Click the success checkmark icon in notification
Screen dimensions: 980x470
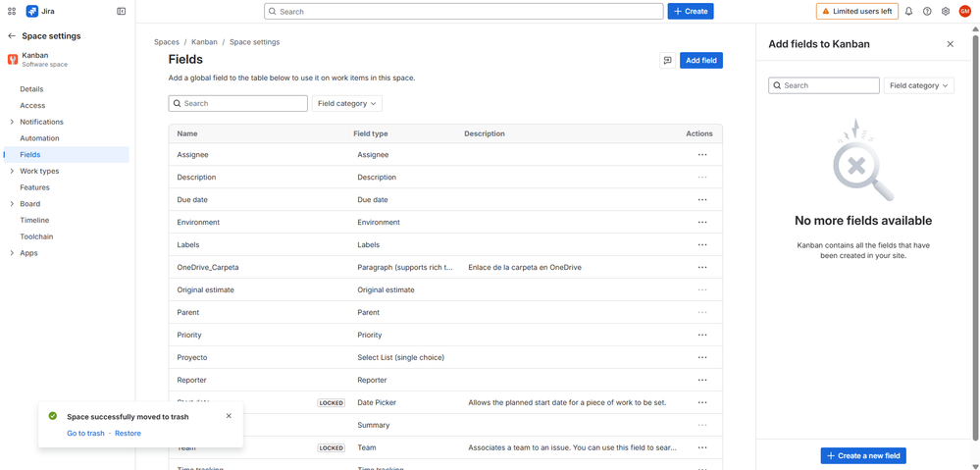53,416
